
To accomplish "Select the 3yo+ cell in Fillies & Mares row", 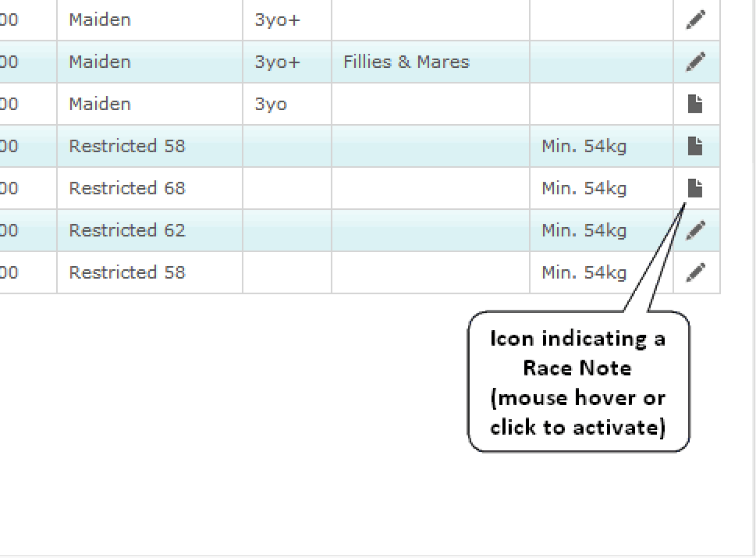I will (277, 62).
